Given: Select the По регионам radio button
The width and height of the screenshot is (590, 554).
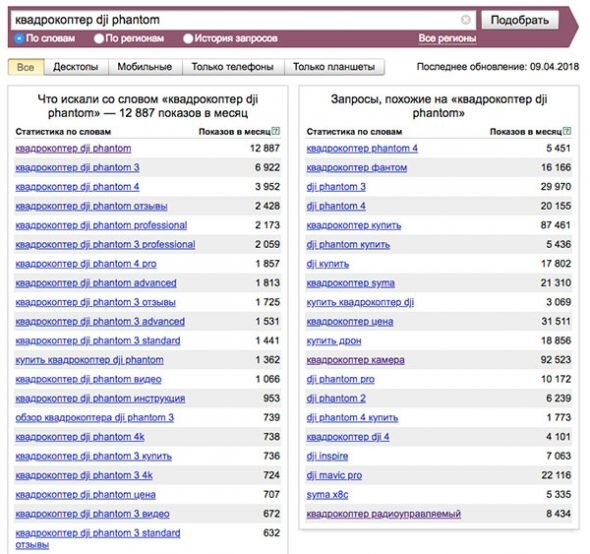Looking at the screenshot, I should [x=99, y=38].
